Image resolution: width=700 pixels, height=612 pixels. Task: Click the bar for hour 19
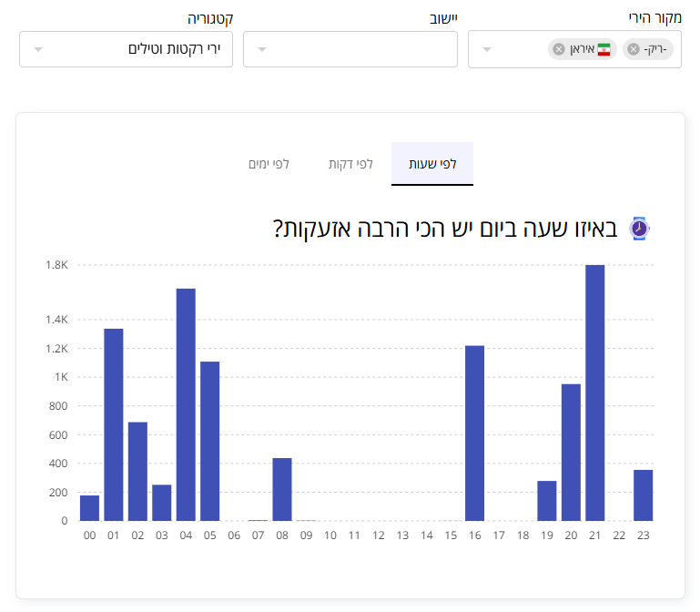coord(547,501)
